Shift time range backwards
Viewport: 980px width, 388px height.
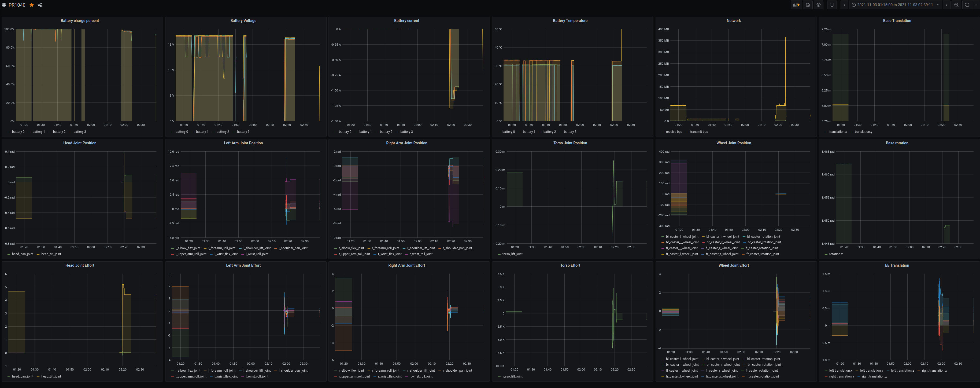[x=844, y=5]
